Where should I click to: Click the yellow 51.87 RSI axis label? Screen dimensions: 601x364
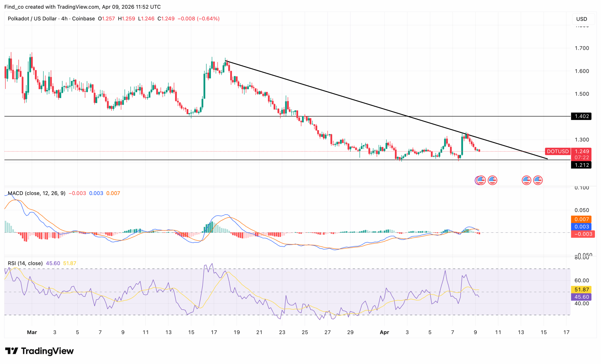(x=581, y=289)
